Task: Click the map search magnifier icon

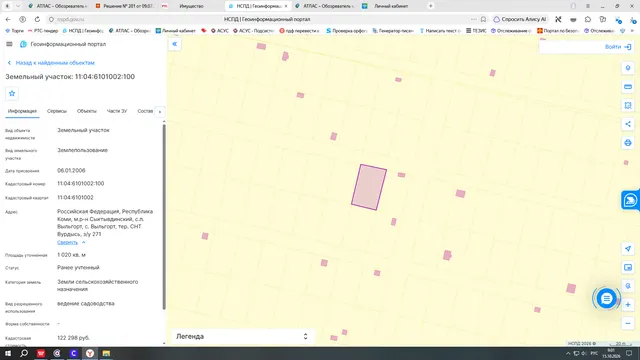Action: pyautogui.click(x=628, y=286)
